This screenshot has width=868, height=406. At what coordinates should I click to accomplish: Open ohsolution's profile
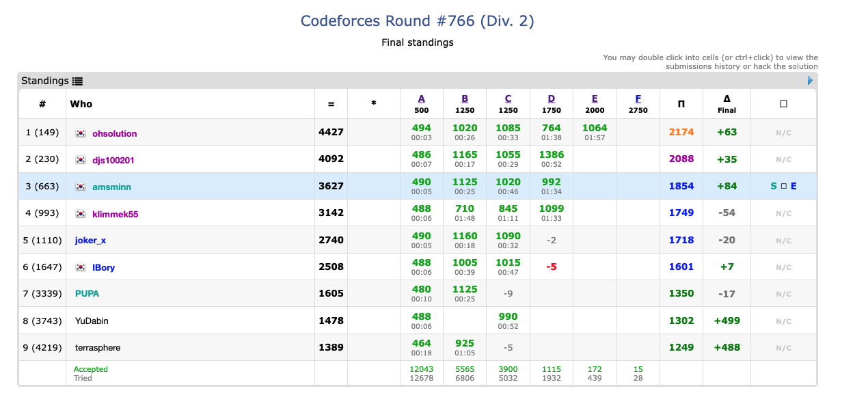[114, 133]
